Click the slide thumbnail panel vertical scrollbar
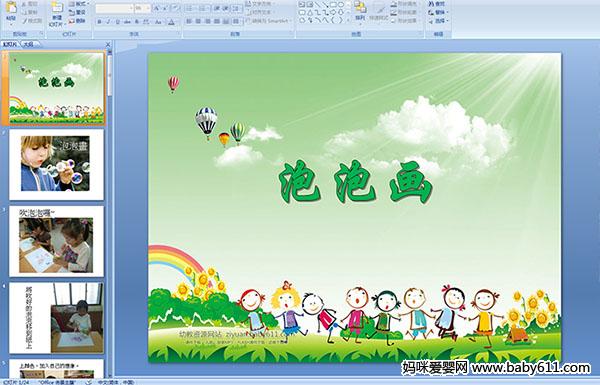 (110, 212)
